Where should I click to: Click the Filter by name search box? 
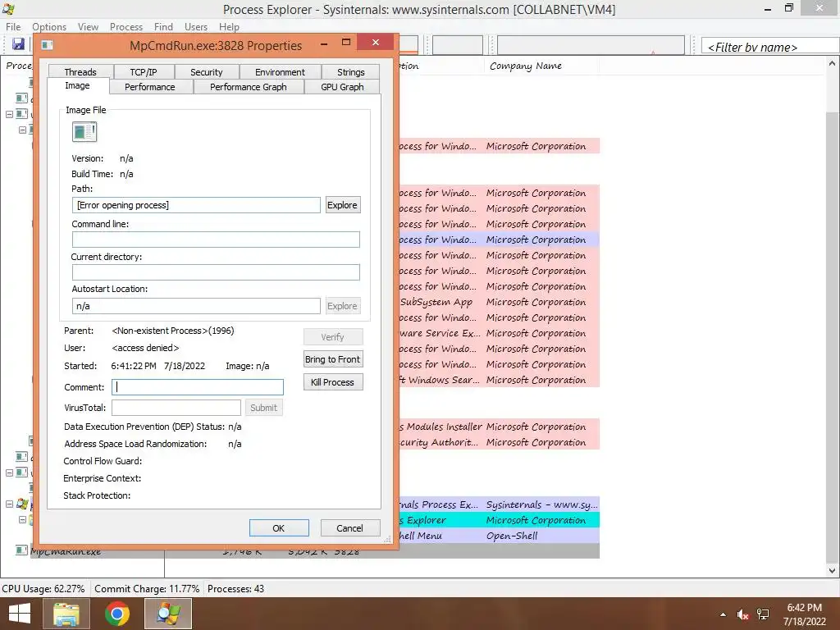coord(769,47)
